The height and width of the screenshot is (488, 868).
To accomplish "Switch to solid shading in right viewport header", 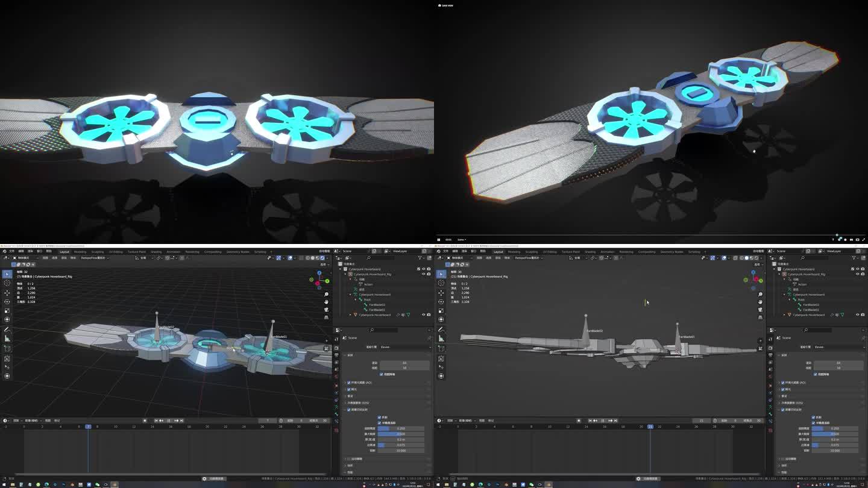I will pos(747,258).
